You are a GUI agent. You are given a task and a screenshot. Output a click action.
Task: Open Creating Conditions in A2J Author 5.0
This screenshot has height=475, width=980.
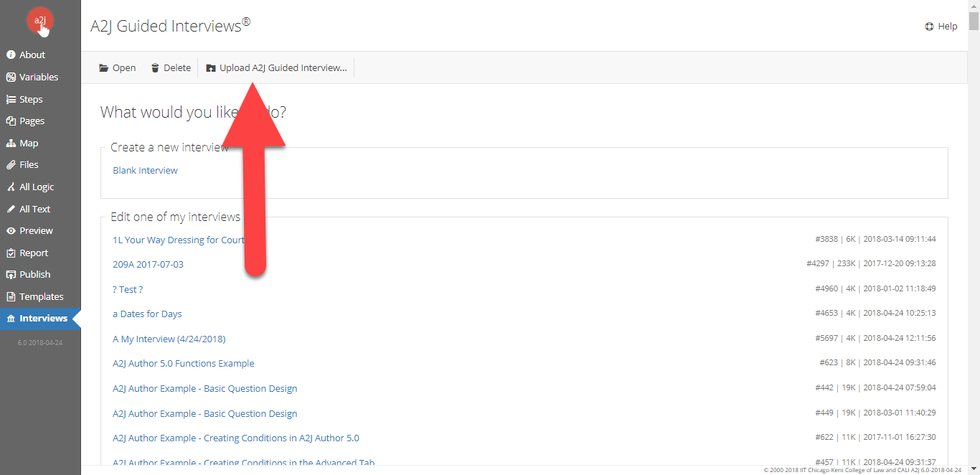tap(236, 438)
